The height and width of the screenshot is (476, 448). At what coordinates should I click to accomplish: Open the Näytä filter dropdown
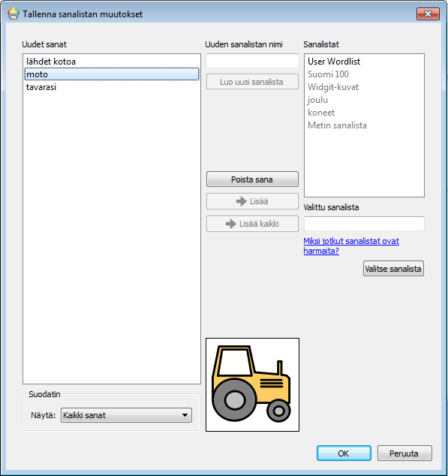(126, 415)
